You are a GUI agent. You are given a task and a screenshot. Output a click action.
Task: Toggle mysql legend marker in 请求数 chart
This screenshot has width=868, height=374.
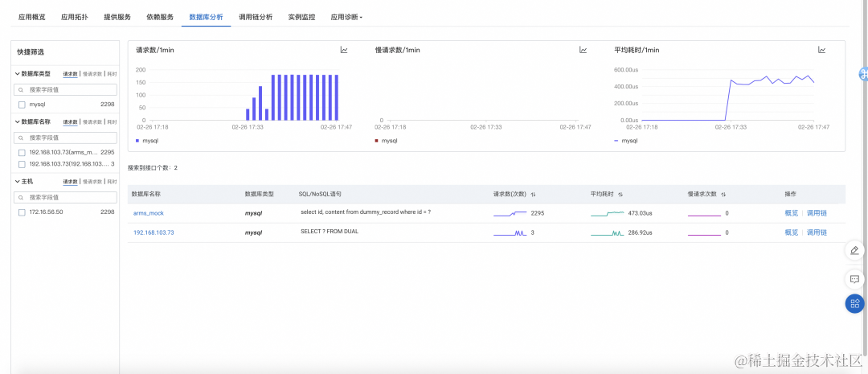(137, 141)
